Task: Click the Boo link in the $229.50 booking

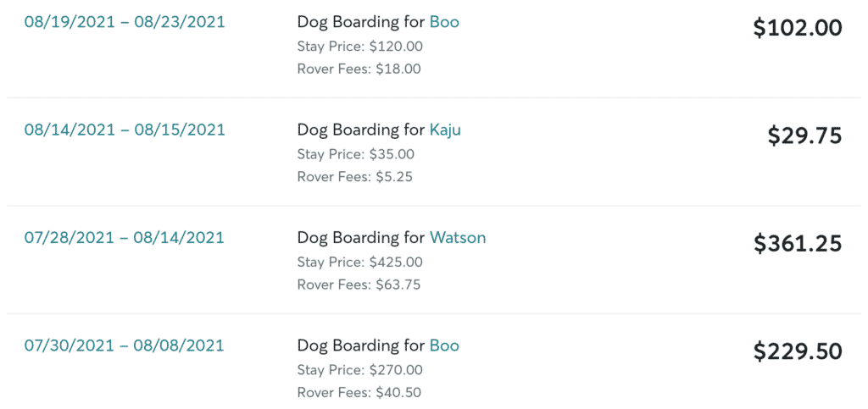Action: (444, 345)
